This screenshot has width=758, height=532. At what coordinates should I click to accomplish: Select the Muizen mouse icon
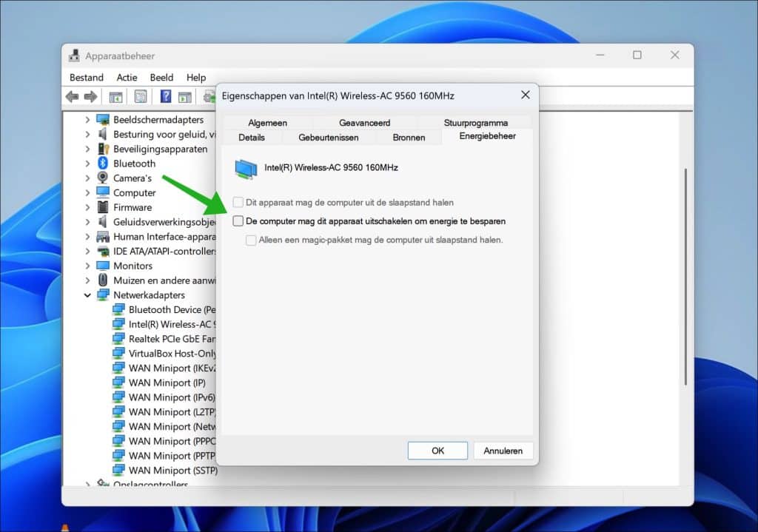tap(102, 280)
